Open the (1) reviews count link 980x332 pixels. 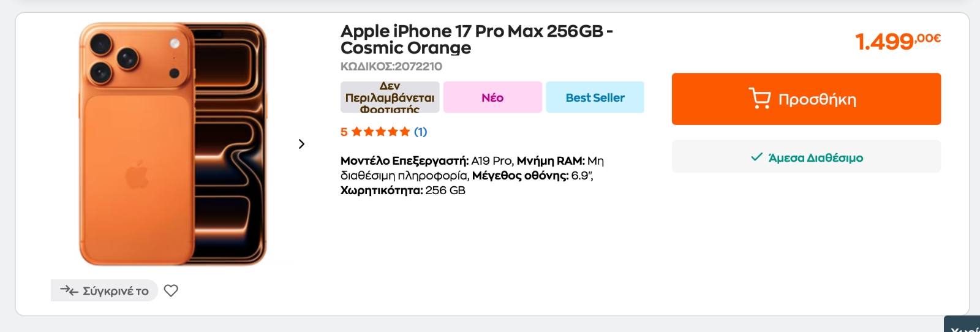(420, 132)
